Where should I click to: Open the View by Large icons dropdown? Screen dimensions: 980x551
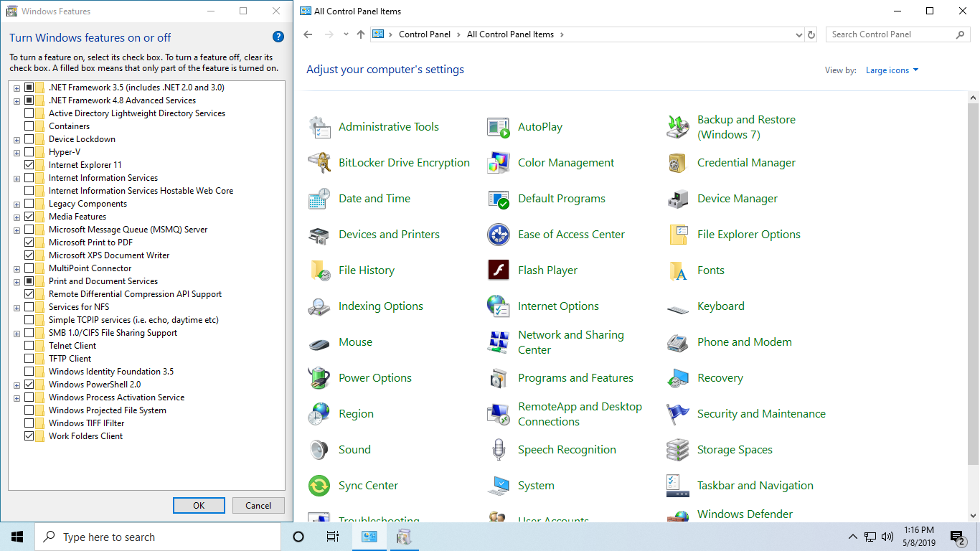[x=892, y=70]
